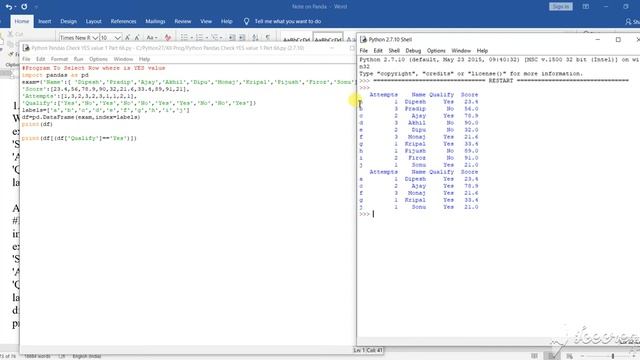Click the print(df[(df['Qualify']=='Yes')]) line

click(79, 138)
